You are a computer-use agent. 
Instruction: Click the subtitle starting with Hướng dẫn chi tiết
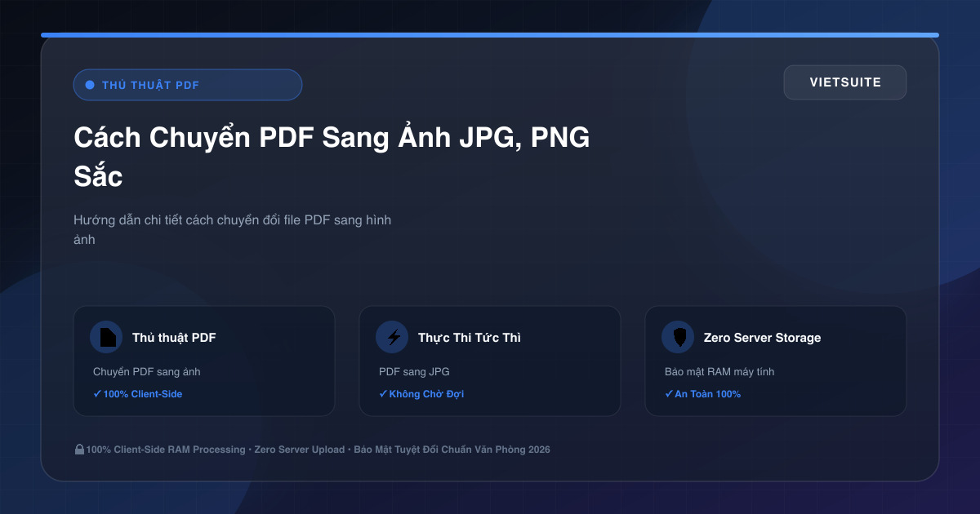point(233,230)
